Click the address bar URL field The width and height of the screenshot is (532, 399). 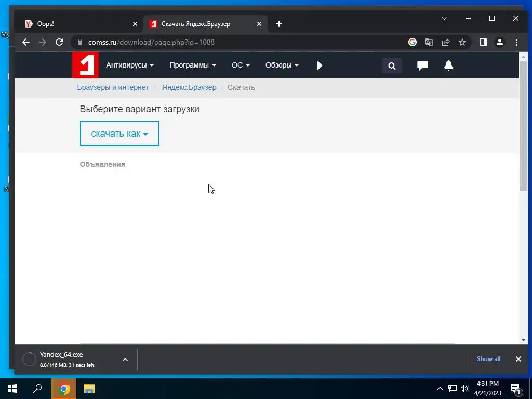(x=237, y=42)
